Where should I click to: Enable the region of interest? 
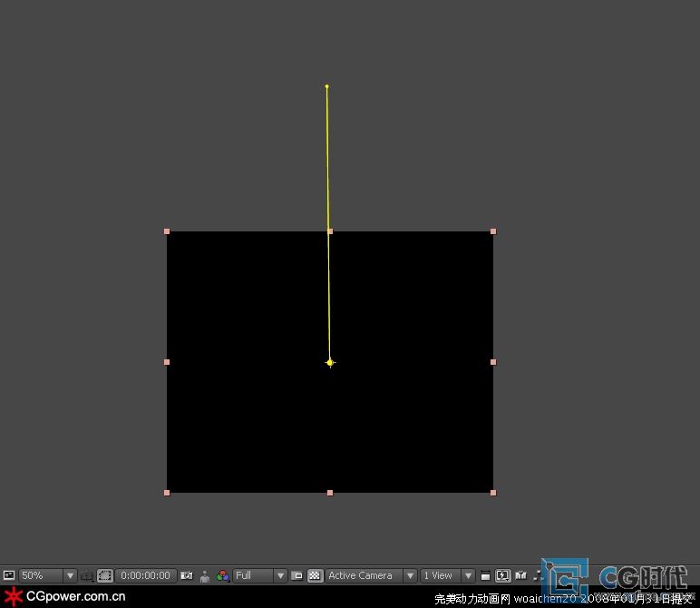pyautogui.click(x=297, y=575)
